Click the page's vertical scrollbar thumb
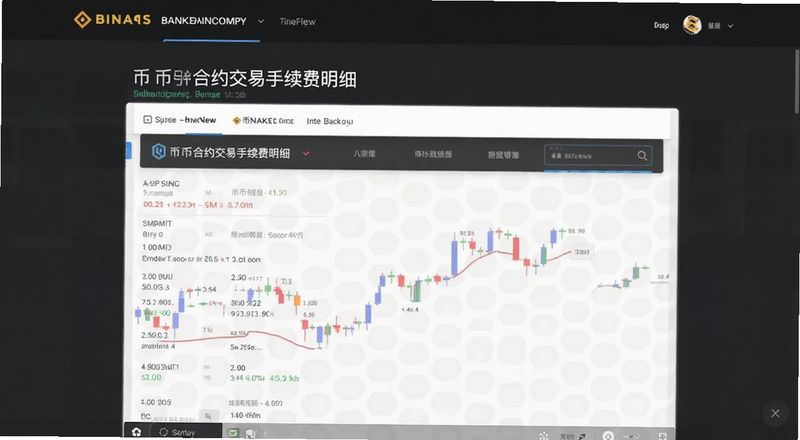This screenshot has width=800, height=440. click(797, 81)
